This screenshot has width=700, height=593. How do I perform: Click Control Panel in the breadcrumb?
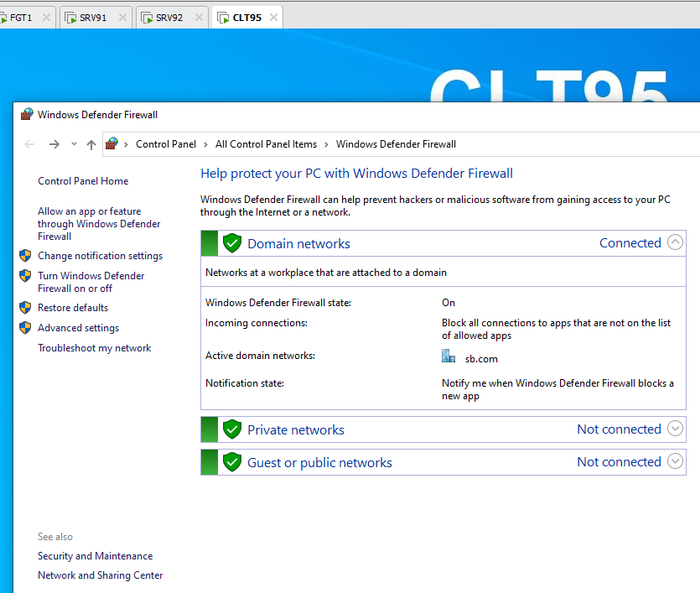[166, 144]
